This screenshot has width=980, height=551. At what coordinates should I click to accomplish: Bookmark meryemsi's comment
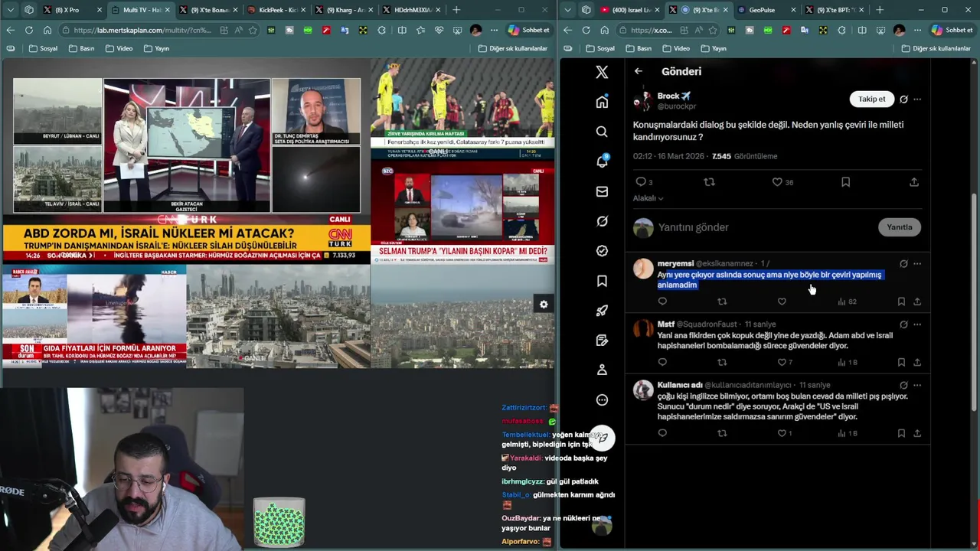901,302
